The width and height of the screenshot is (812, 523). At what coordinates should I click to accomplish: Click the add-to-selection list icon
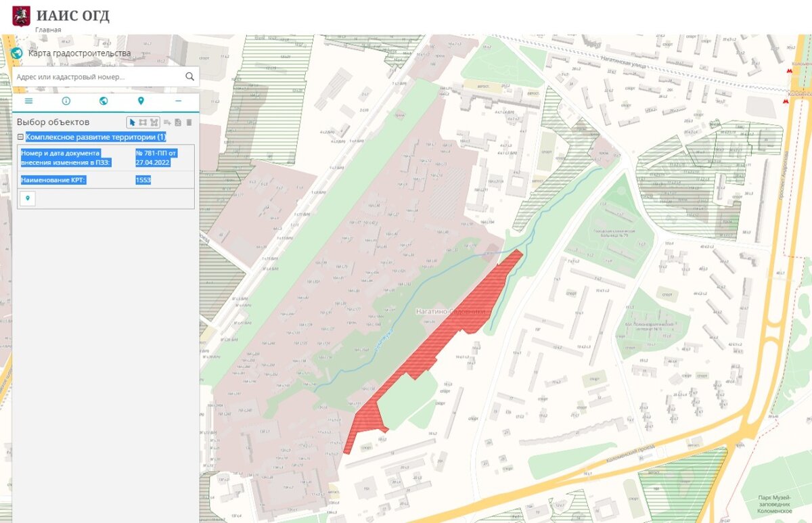167,122
